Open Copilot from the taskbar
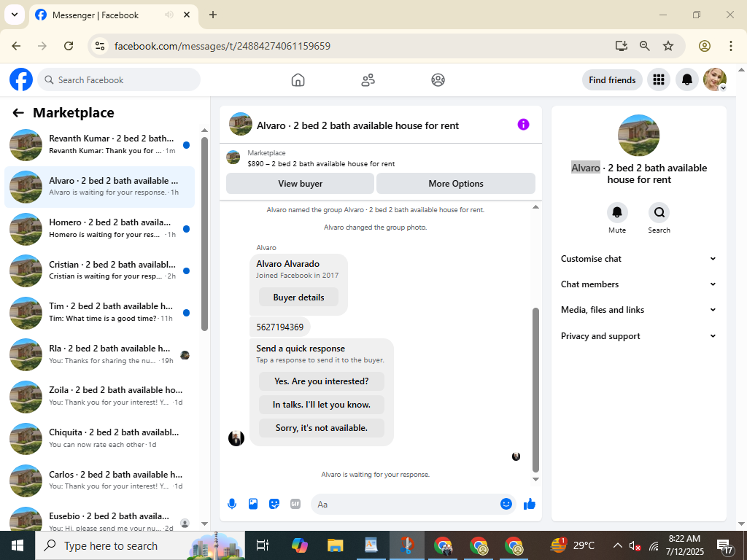Image resolution: width=747 pixels, height=560 pixels. click(300, 545)
